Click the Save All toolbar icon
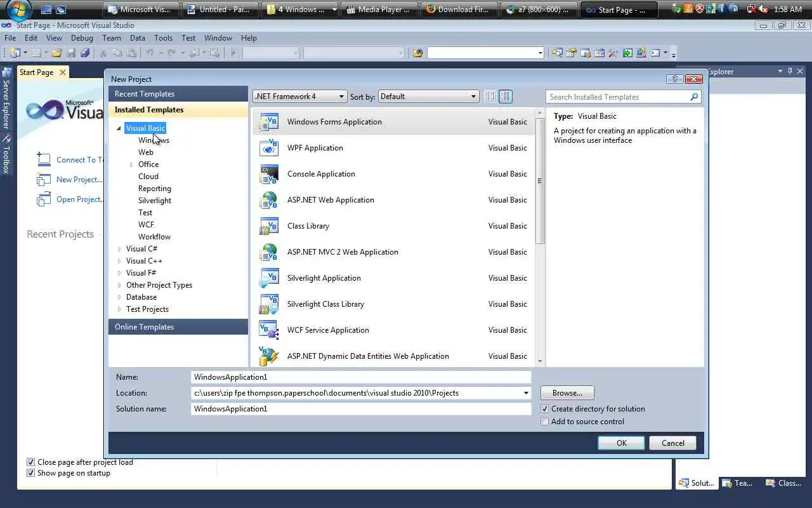 point(85,53)
